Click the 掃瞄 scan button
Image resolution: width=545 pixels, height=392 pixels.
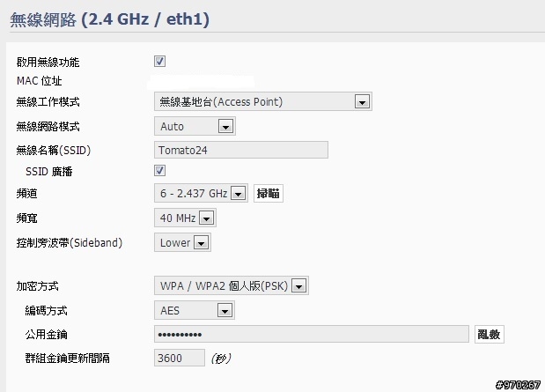tap(269, 193)
